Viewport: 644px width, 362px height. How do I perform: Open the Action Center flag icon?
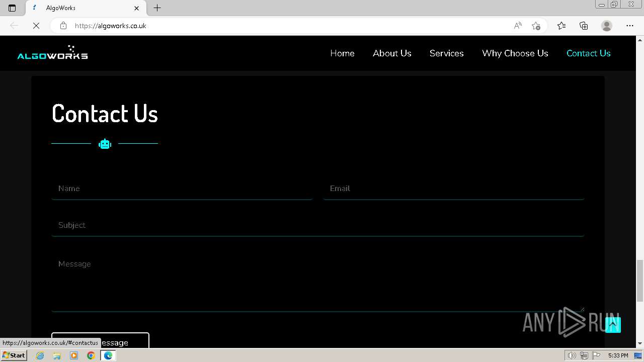pyautogui.click(x=595, y=355)
